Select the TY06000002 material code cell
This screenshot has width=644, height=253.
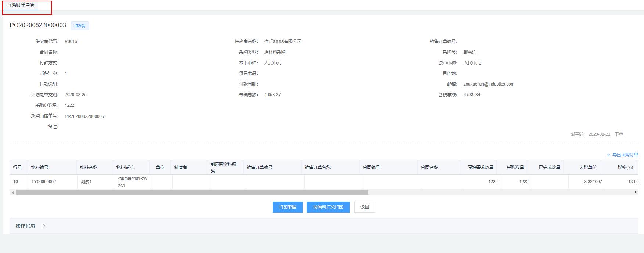point(44,182)
